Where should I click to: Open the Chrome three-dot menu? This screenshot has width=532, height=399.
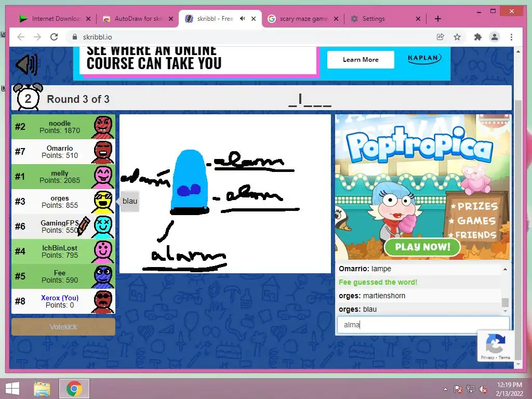click(511, 37)
